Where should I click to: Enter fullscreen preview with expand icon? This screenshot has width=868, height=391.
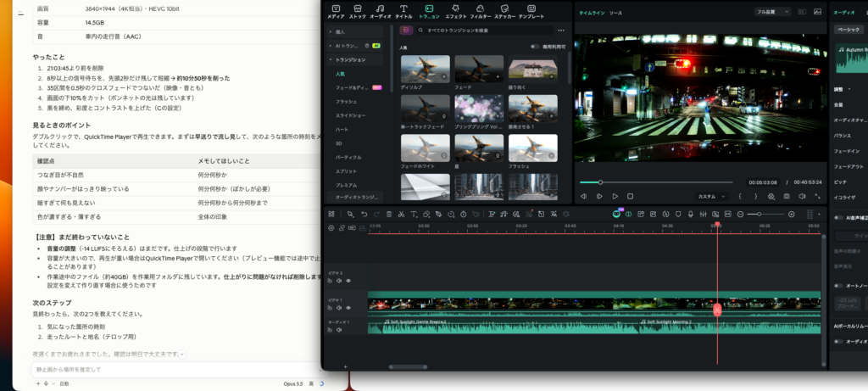click(x=818, y=197)
